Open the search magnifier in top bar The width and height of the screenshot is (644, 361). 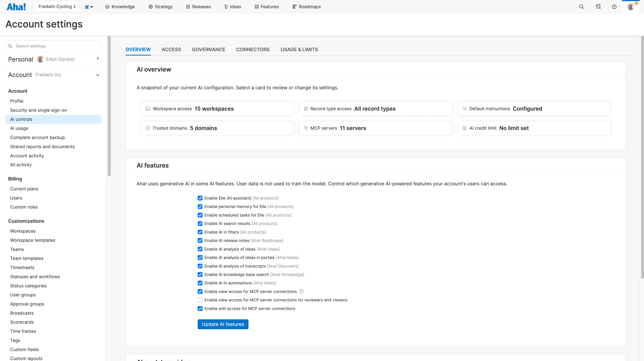581,7
